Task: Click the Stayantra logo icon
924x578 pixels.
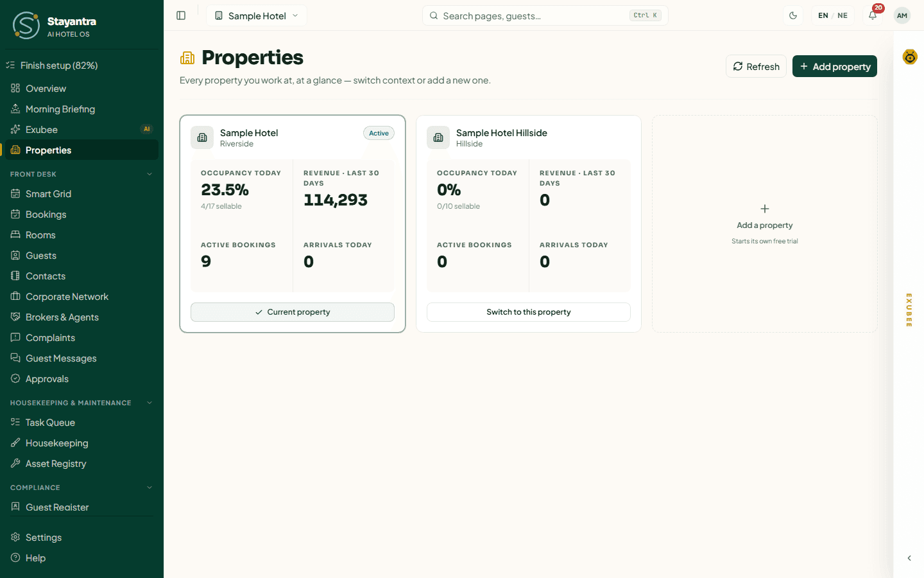Action: click(26, 26)
